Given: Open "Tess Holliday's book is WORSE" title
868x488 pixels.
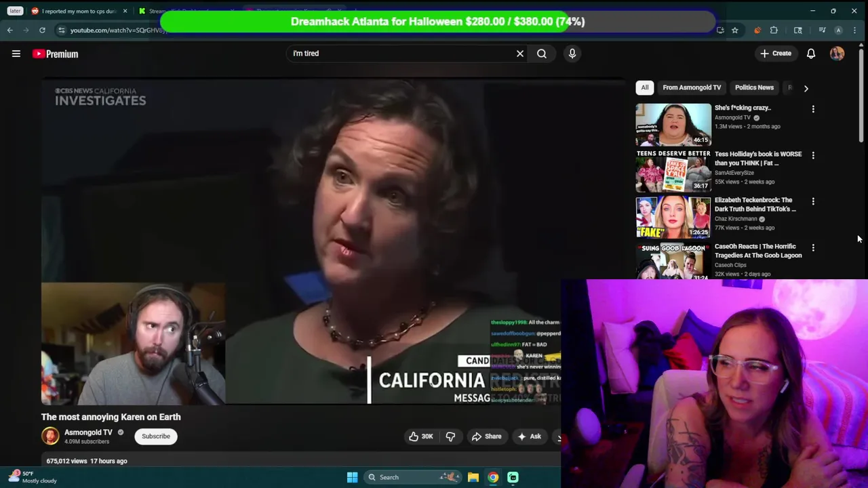Looking at the screenshot, I should [758, 159].
